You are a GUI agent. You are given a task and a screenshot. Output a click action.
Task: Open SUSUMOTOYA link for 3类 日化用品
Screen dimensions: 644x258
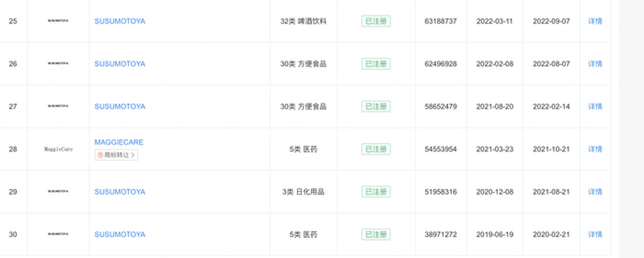(120, 192)
